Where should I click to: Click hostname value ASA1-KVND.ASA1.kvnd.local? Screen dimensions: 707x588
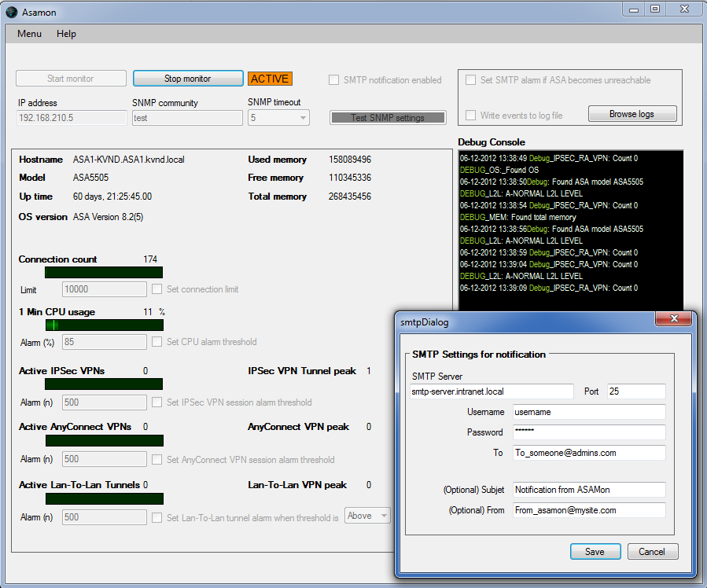click(x=128, y=160)
